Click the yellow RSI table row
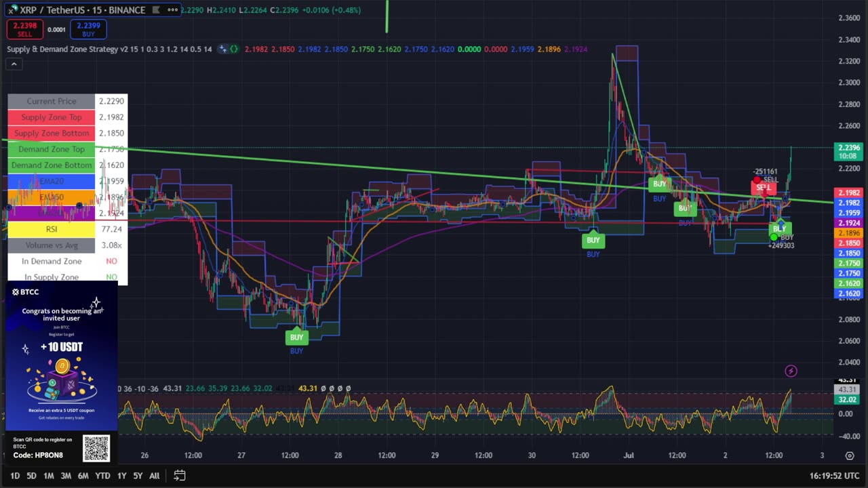The height and width of the screenshot is (488, 868). coord(67,229)
